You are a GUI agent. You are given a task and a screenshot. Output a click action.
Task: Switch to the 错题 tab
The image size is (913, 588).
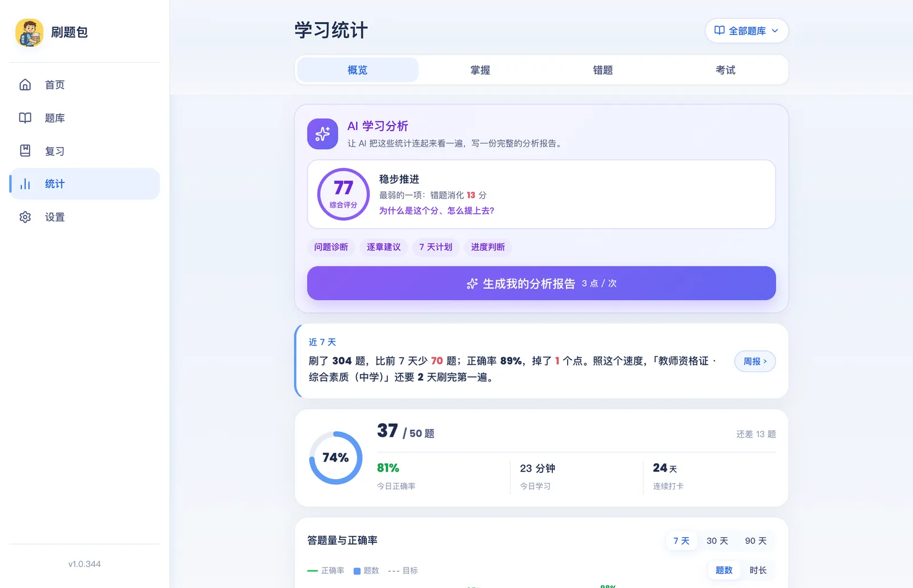(603, 70)
